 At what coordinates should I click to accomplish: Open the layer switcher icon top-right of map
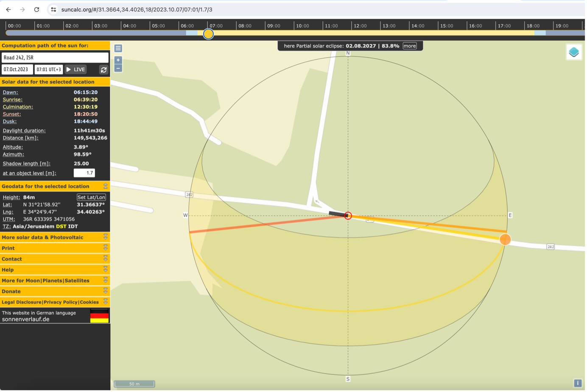tap(574, 52)
